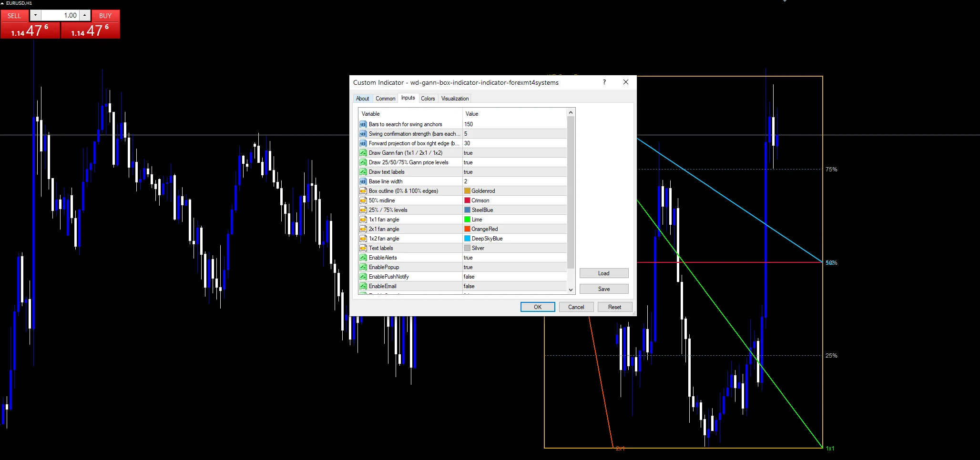
Task: Open 1x1 fan angle Lime color dropdown
Action: [515, 220]
